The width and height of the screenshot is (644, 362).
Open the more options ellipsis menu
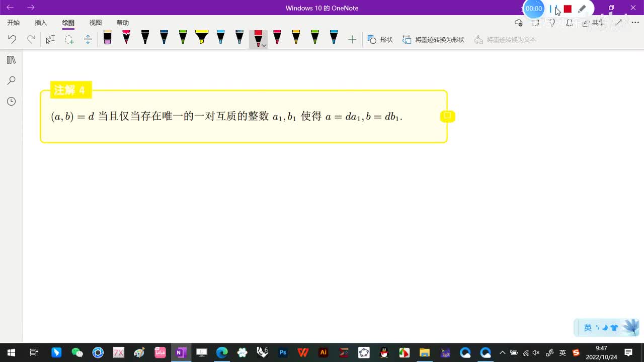click(635, 23)
